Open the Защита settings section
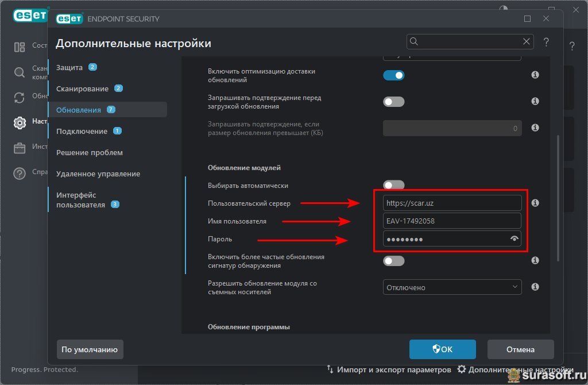This screenshot has width=588, height=385. click(x=69, y=68)
